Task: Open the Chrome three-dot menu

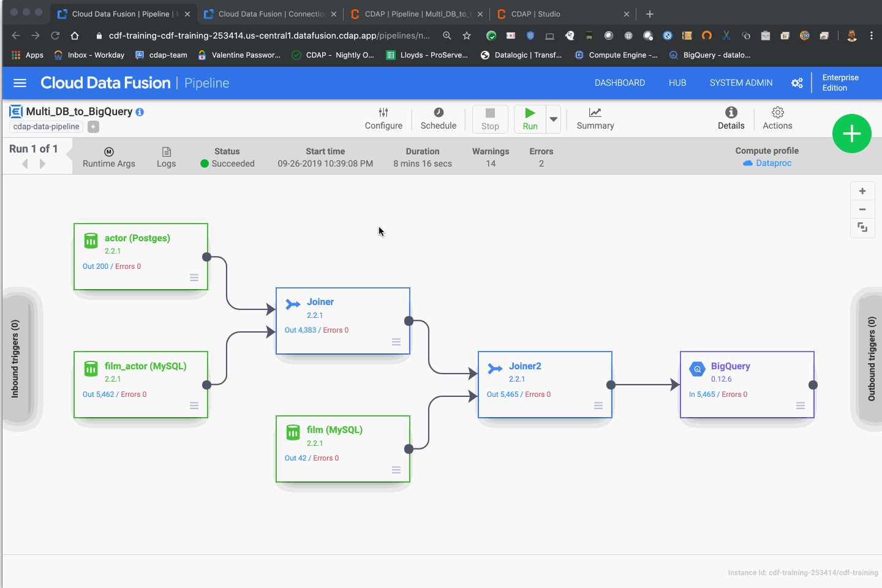Action: coord(872,36)
